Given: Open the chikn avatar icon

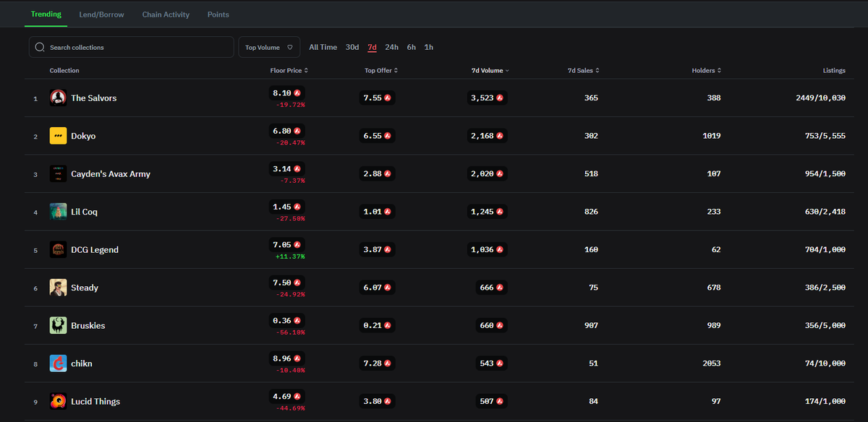Looking at the screenshot, I should click(x=58, y=363).
